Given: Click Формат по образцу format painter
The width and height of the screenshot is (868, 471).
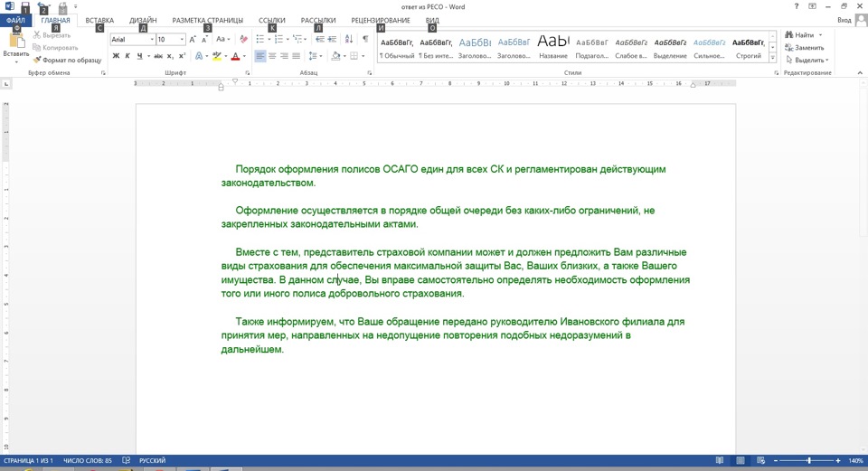Looking at the screenshot, I should [x=68, y=60].
